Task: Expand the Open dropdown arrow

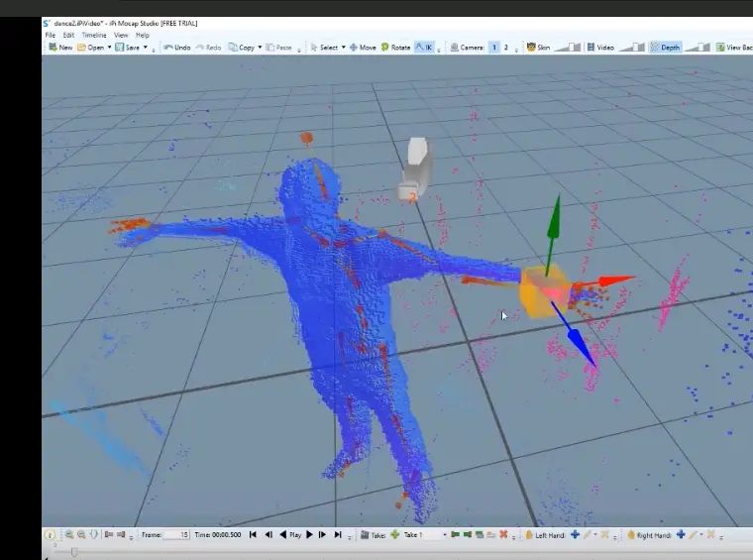Action: click(x=110, y=47)
